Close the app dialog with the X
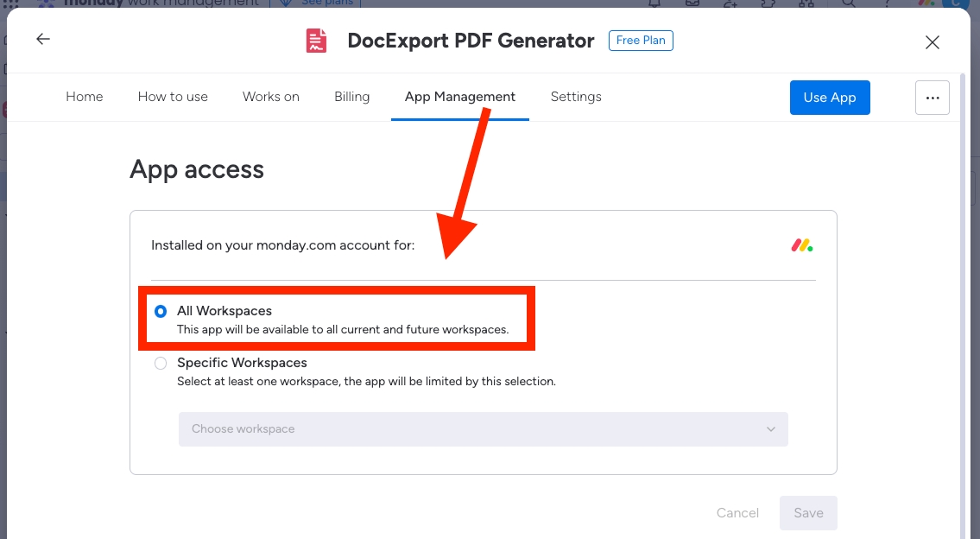 [x=932, y=42]
